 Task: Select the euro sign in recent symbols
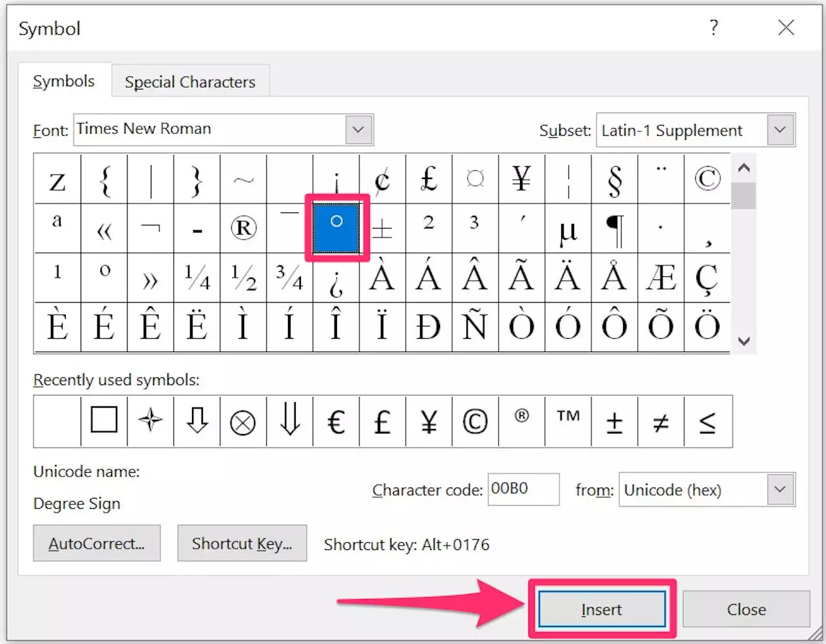[336, 422]
